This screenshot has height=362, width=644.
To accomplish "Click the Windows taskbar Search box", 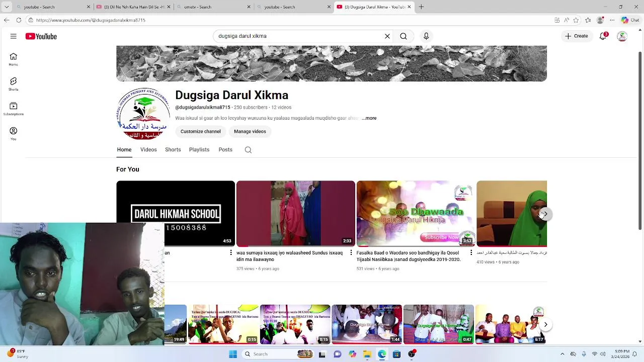I will 278,354.
